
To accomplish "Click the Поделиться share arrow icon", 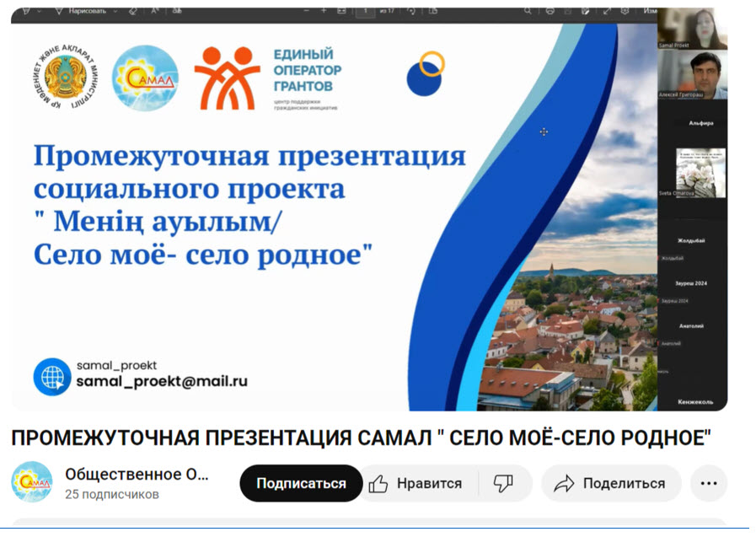I will pyautogui.click(x=564, y=483).
